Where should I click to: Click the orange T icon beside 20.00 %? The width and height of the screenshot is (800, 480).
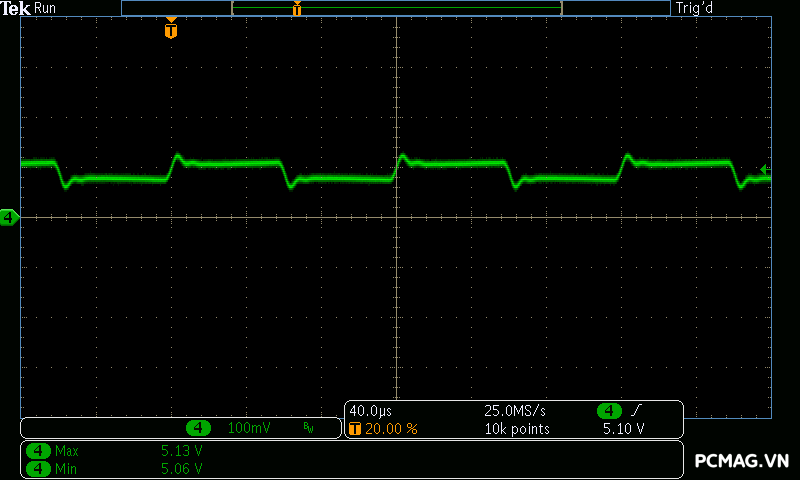point(354,428)
